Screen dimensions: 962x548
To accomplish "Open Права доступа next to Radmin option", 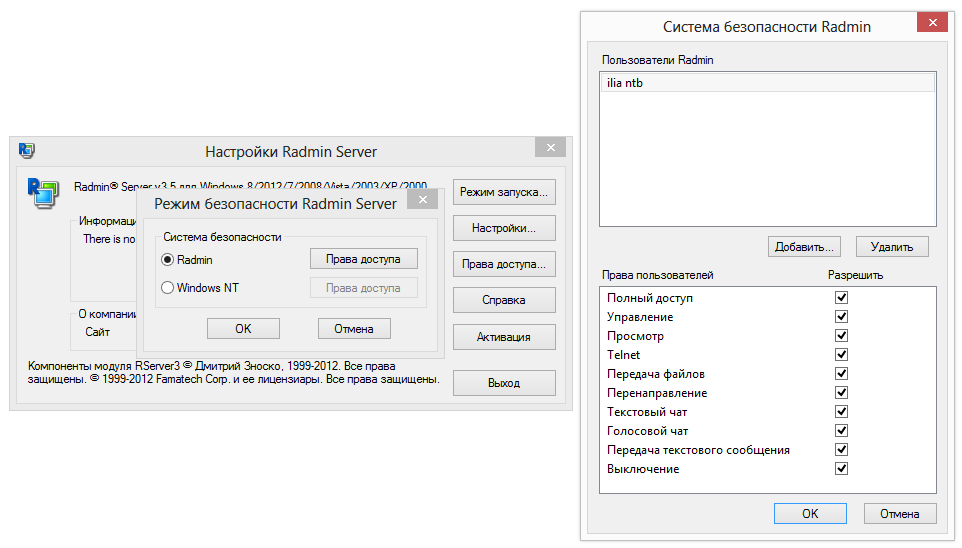I will pos(363,260).
